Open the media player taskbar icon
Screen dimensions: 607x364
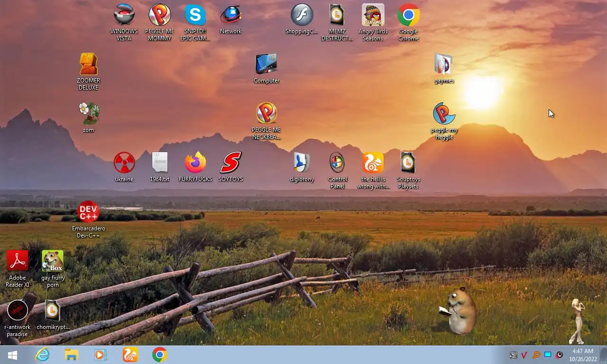101,355
